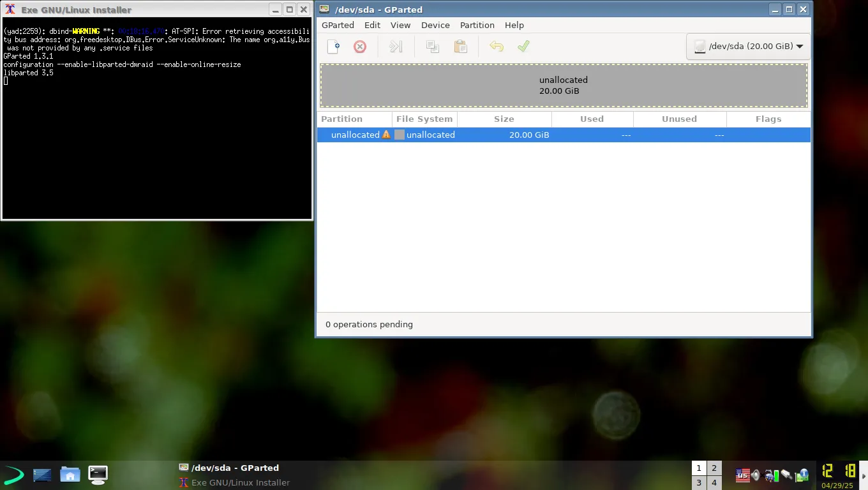Click the delete partition icon
This screenshot has height=490, width=868.
(x=360, y=46)
